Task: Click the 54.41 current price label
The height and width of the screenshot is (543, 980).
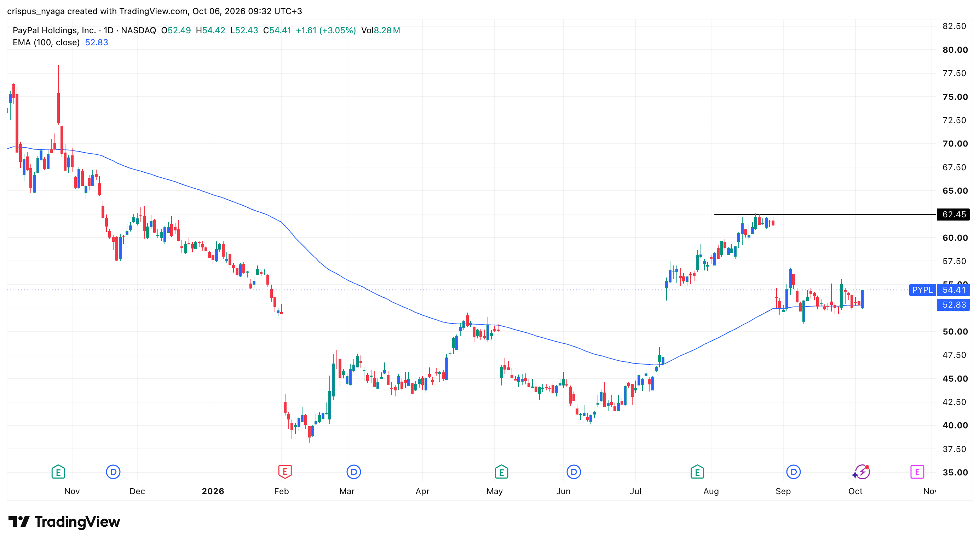Action: [x=953, y=290]
